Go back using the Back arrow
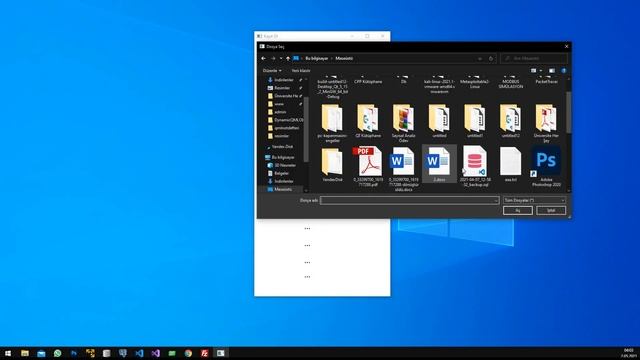 coord(263,58)
